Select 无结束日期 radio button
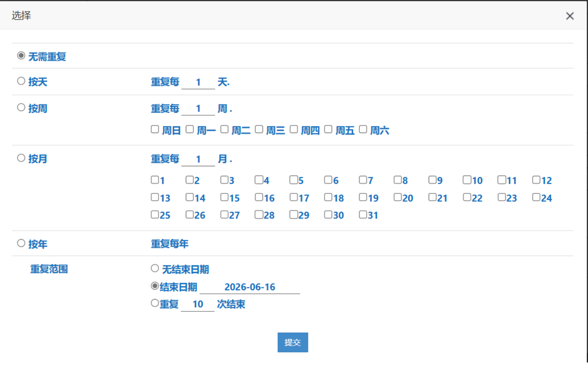Image resolution: width=588 pixels, height=374 pixels. click(155, 268)
